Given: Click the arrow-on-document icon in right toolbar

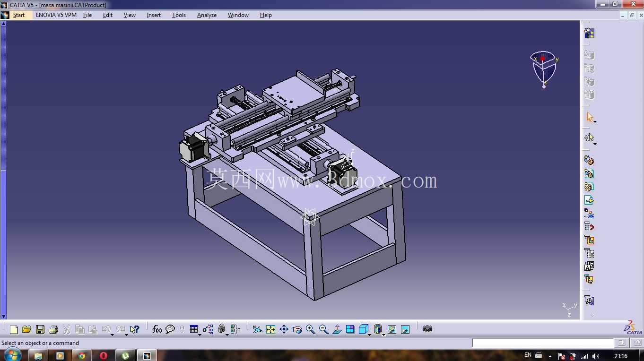Looking at the screenshot, I should click(589, 200).
